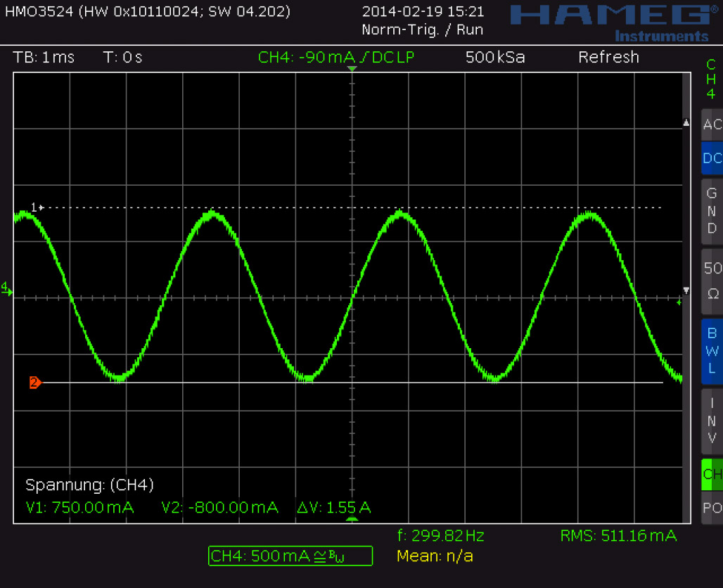
Task: Click the down arrow trigger level indicator
Action: [687, 290]
